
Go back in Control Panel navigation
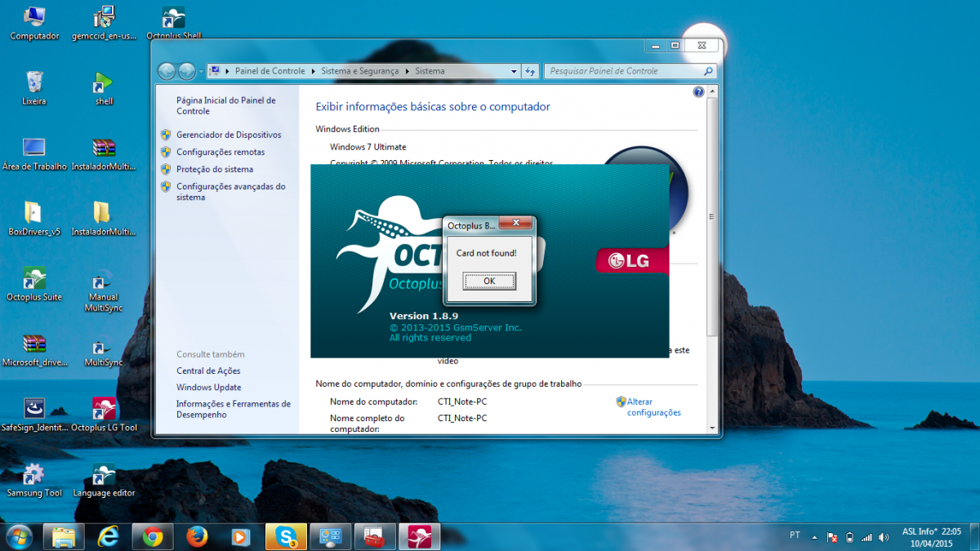click(x=167, y=71)
